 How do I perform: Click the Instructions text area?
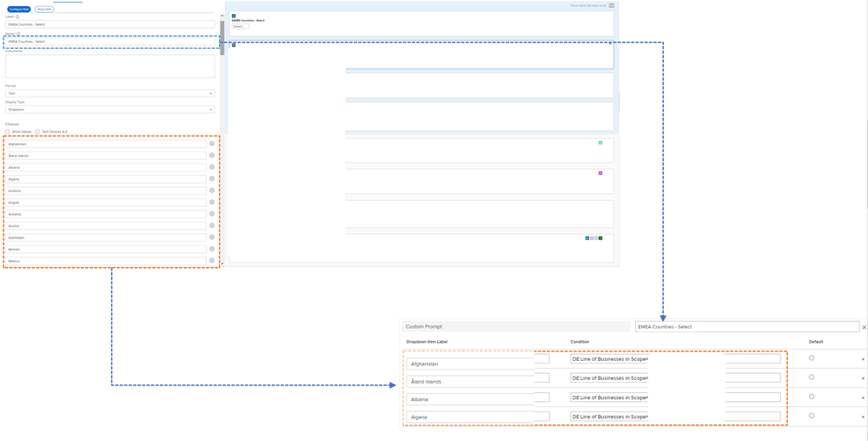(x=109, y=66)
